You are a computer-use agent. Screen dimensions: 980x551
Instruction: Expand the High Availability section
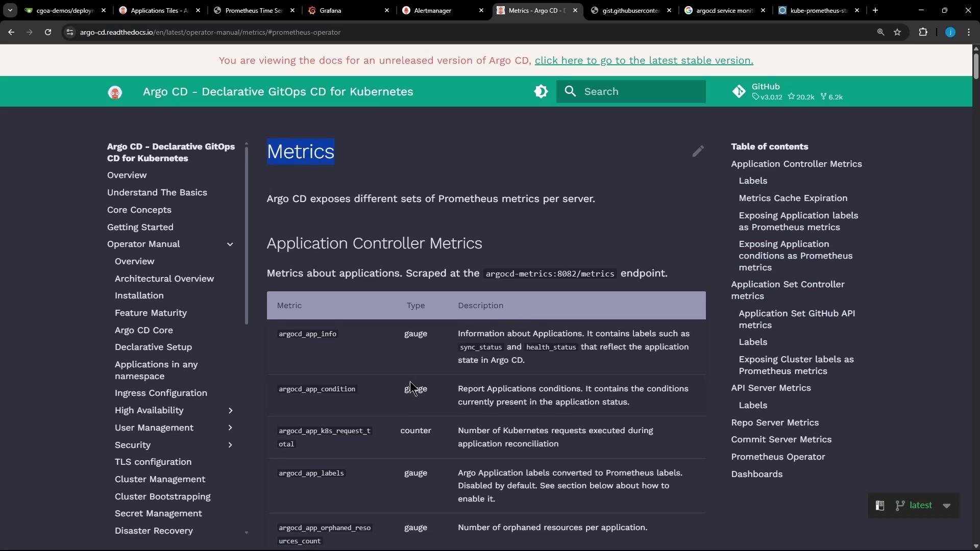pos(230,411)
